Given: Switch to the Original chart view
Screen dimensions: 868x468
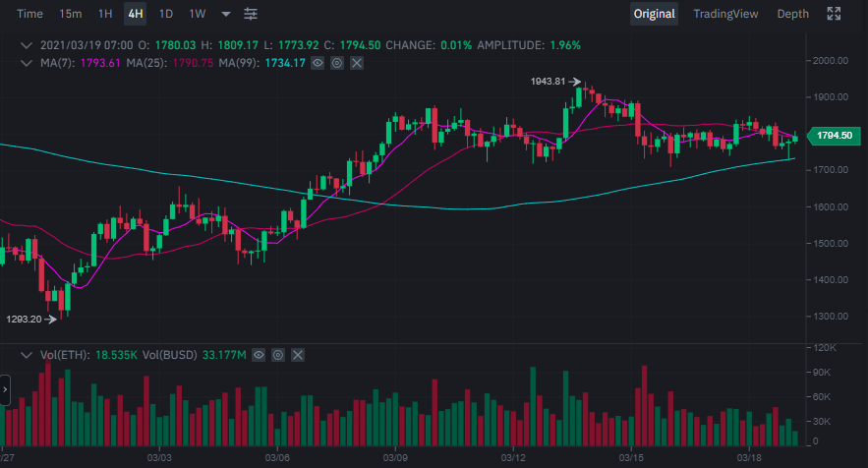Looking at the screenshot, I should (654, 14).
